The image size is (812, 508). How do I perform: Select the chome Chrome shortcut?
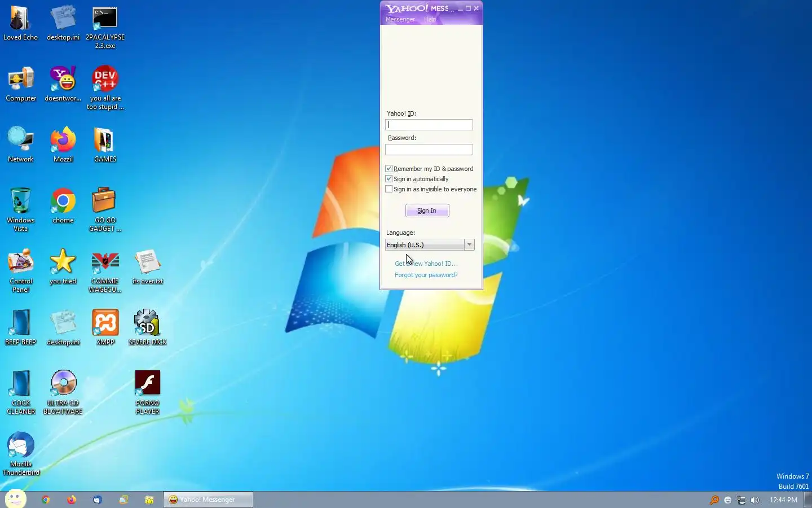click(x=63, y=207)
